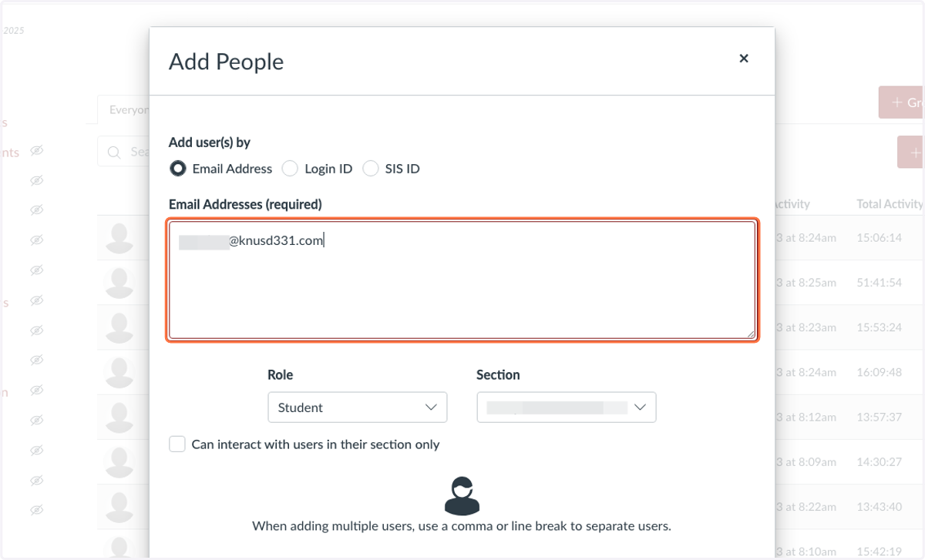Click avatar in the 14:30:27 row
This screenshot has height=560, width=925.
pos(119,461)
